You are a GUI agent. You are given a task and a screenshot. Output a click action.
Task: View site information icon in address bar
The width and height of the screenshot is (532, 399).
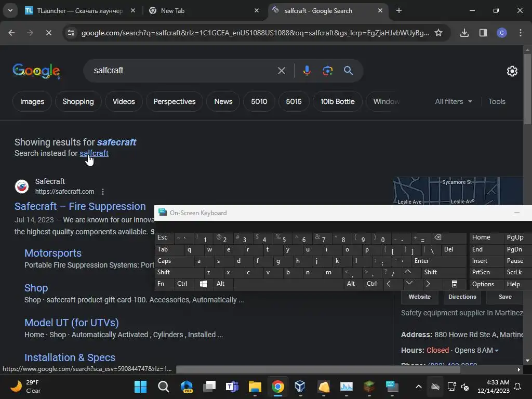click(x=71, y=33)
